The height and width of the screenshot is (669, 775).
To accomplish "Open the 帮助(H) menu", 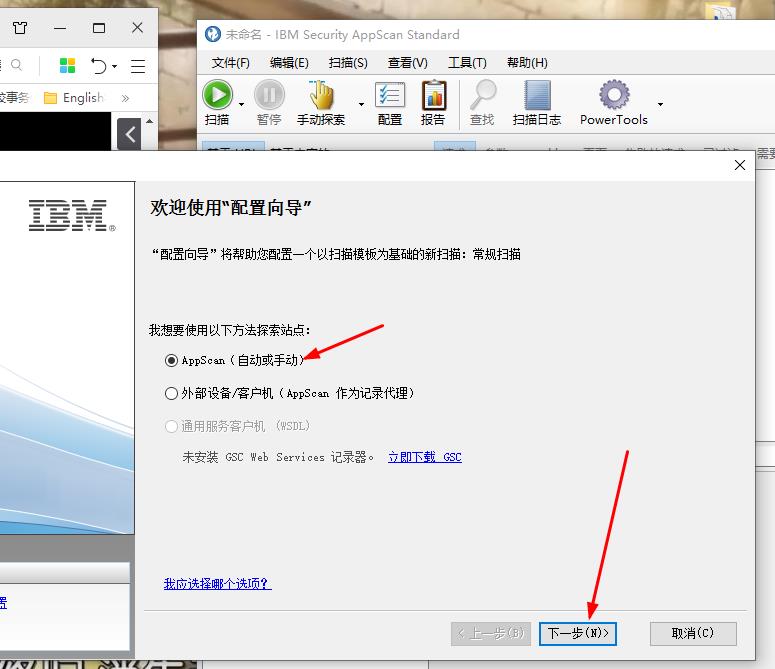I will tap(527, 63).
